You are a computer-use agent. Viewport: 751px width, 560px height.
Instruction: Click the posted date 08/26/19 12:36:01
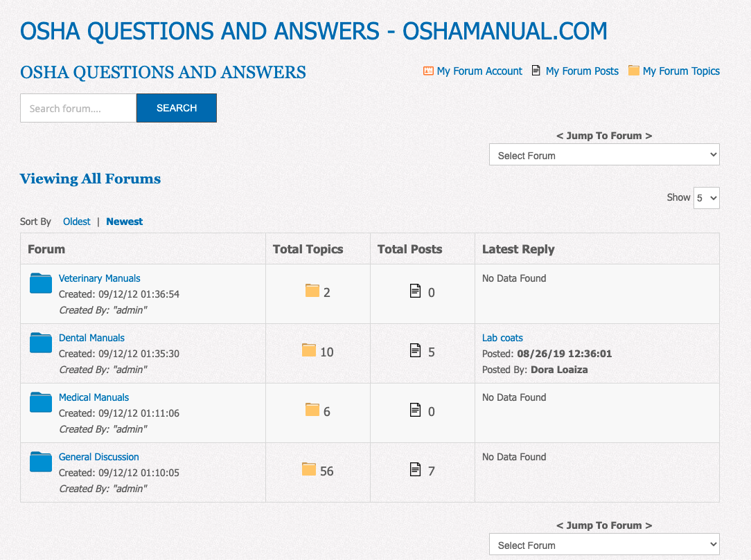564,354
